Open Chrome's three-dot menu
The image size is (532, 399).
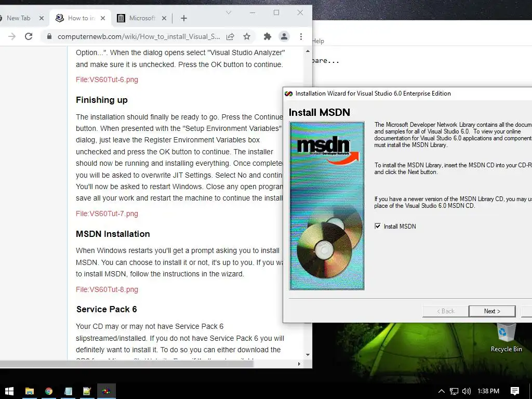301,36
